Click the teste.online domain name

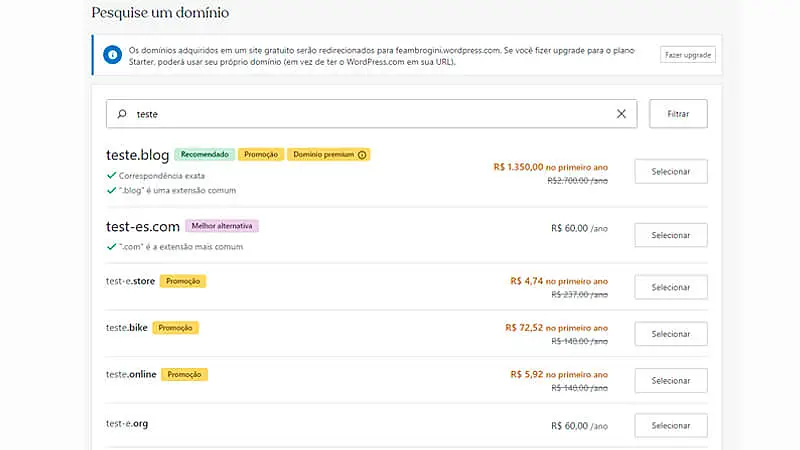[131, 374]
